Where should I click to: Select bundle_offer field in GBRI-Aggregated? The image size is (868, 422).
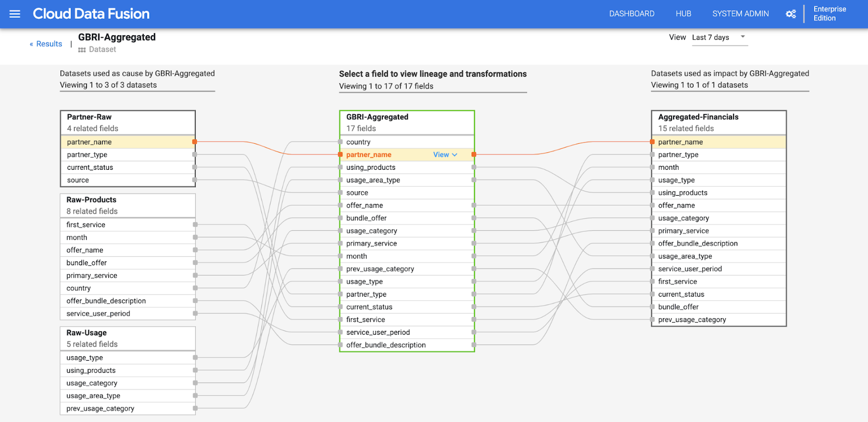pyautogui.click(x=407, y=218)
